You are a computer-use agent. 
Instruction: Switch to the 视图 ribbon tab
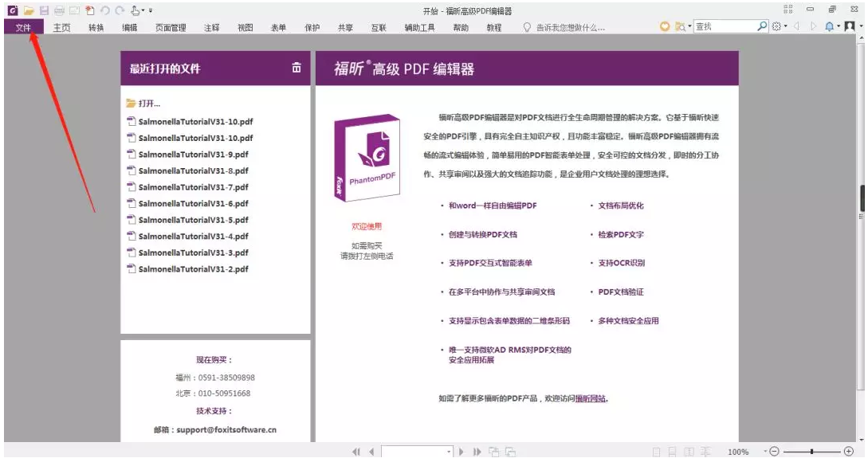point(245,27)
